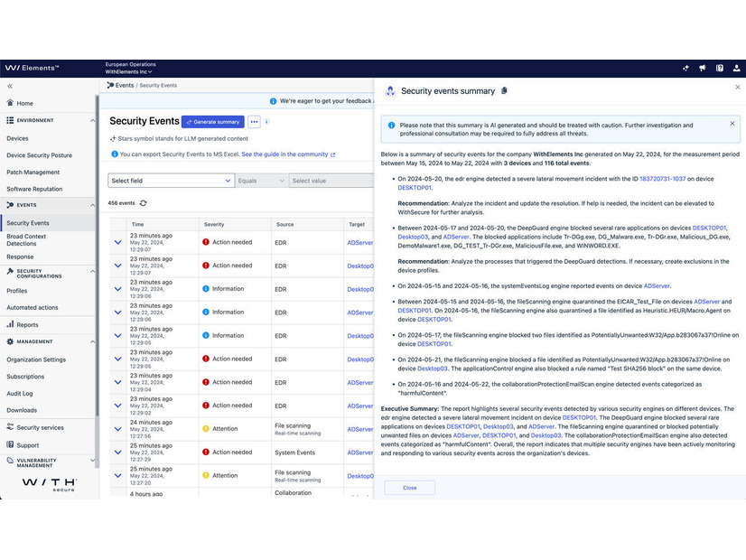746x560 pixels.
Task: Open incident ID 183720731-1037 link
Action: [662, 178]
